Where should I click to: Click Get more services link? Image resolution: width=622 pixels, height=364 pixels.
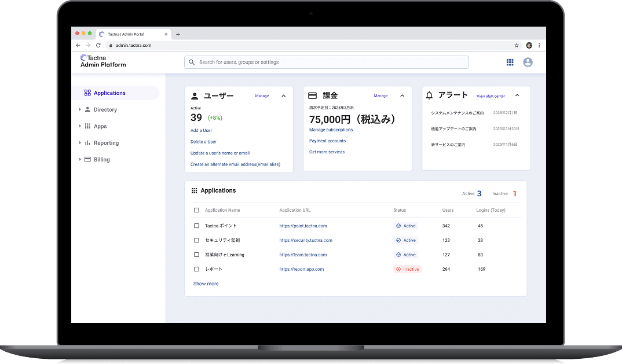click(x=327, y=152)
